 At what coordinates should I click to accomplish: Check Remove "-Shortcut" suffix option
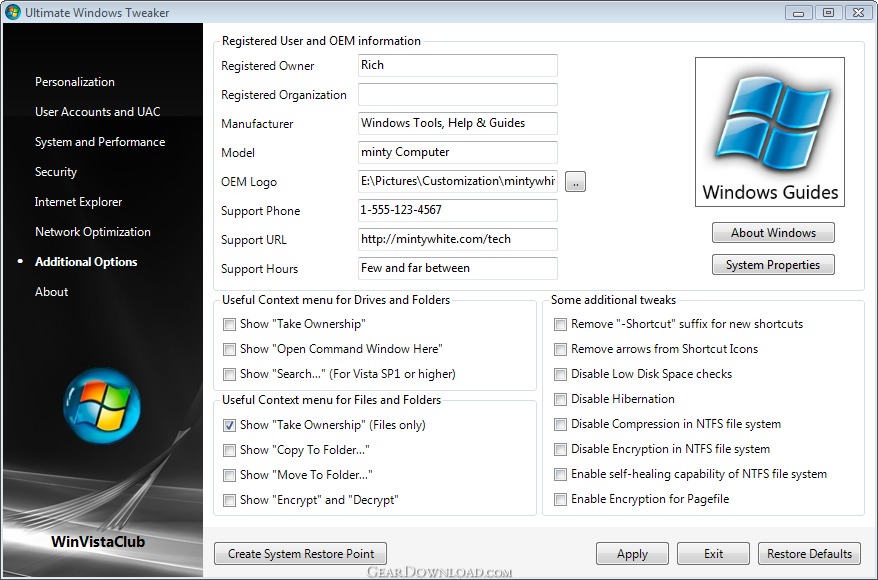[x=560, y=324]
